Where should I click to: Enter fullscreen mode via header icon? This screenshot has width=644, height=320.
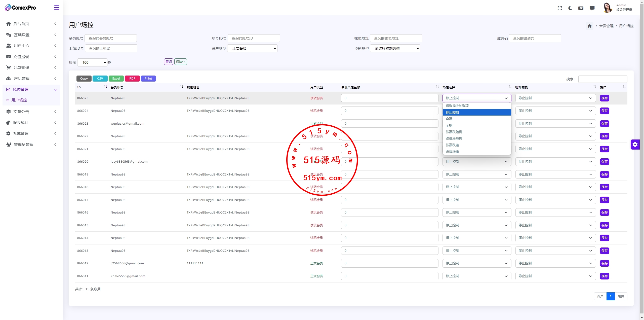pos(560,8)
